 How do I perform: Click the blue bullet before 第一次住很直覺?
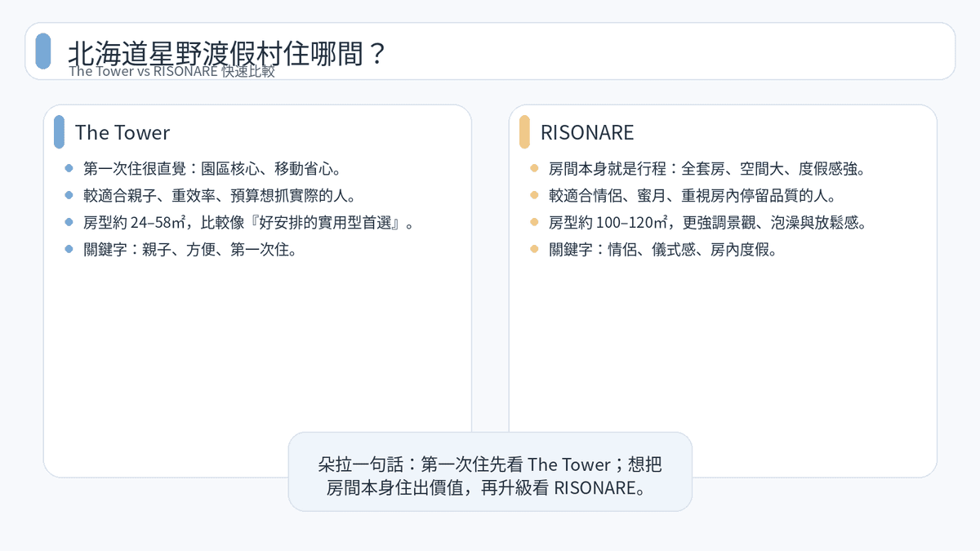point(69,169)
